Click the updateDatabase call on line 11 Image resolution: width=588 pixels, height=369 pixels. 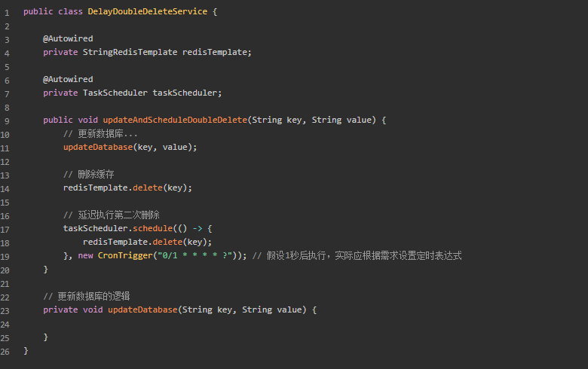point(98,148)
